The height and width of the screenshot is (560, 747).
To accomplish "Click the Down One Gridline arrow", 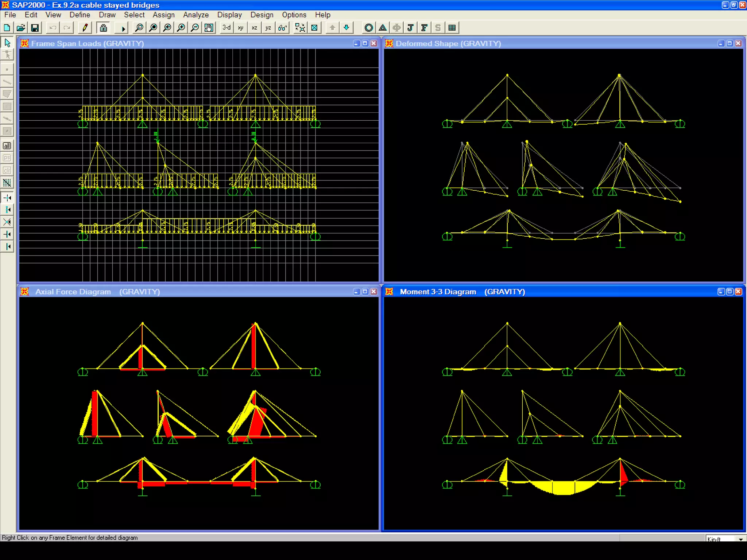I will coord(347,28).
